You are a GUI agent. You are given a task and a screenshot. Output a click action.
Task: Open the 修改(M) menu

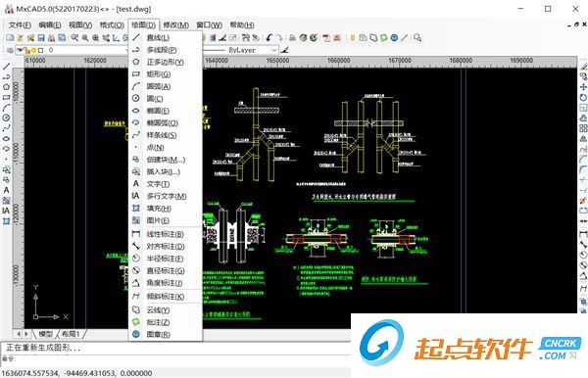click(175, 25)
